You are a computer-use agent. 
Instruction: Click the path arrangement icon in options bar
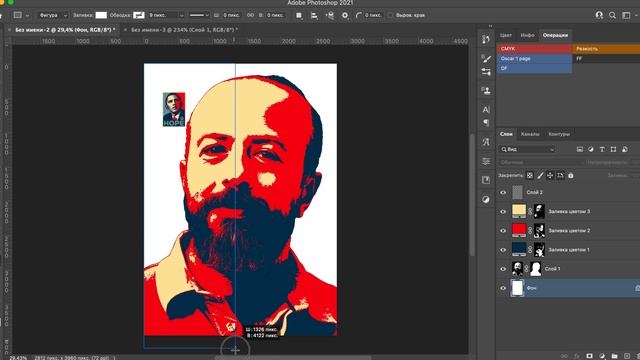330,16
